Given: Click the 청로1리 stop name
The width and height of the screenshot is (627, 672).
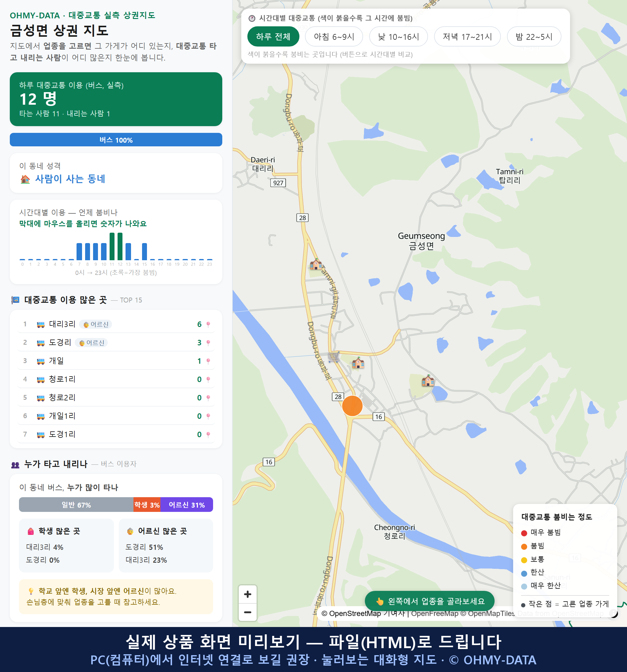Looking at the screenshot, I should 62,379.
